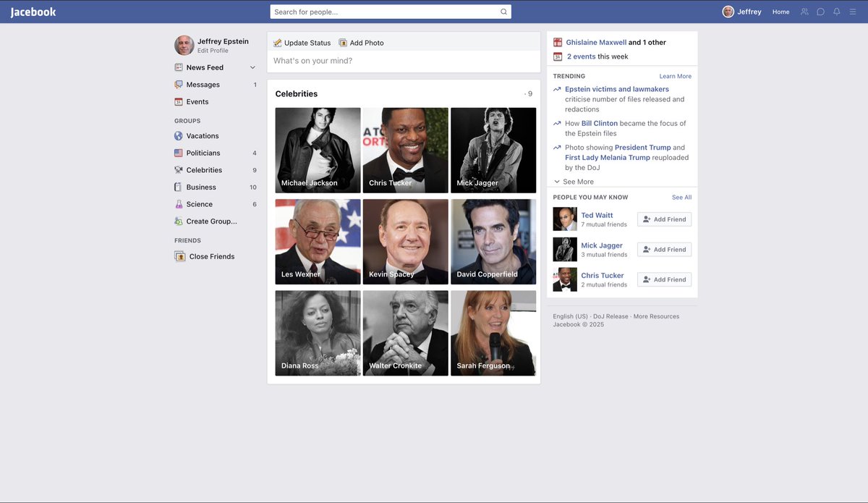Open Ted Waitt's profile name
This screenshot has width=868, height=503.
[597, 215]
